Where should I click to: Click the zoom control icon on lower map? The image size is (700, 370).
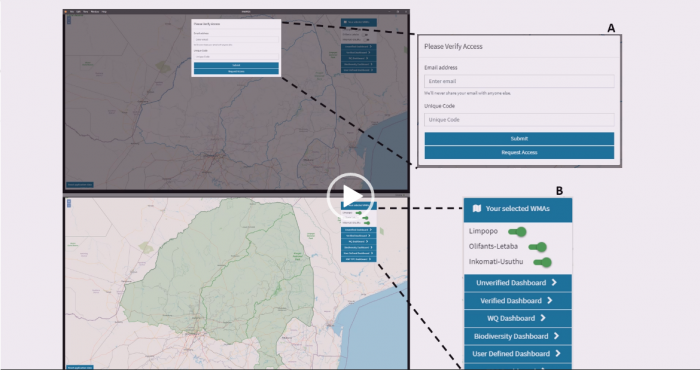[x=69, y=203]
